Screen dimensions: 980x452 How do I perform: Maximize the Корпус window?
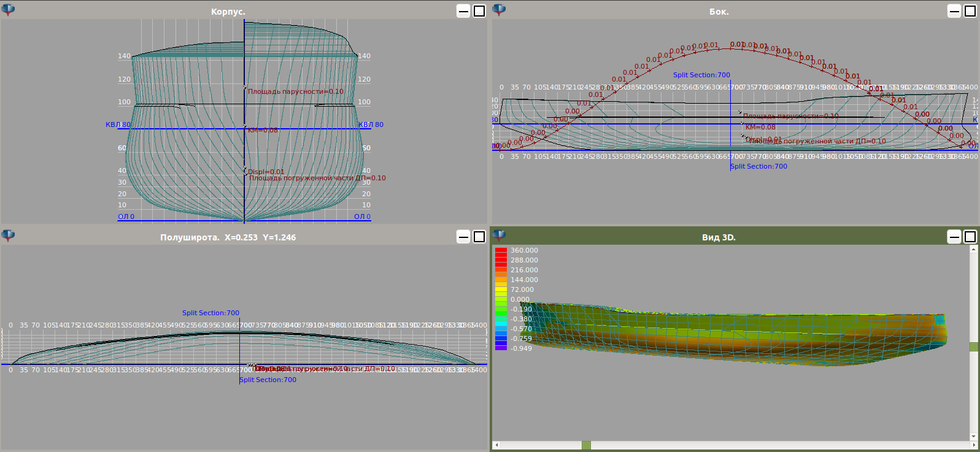pyautogui.click(x=479, y=11)
